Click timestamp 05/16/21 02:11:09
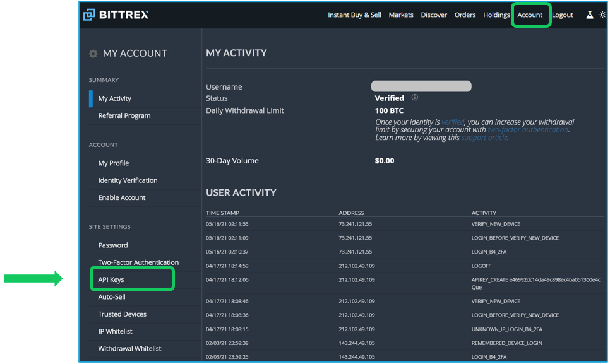 227,238
